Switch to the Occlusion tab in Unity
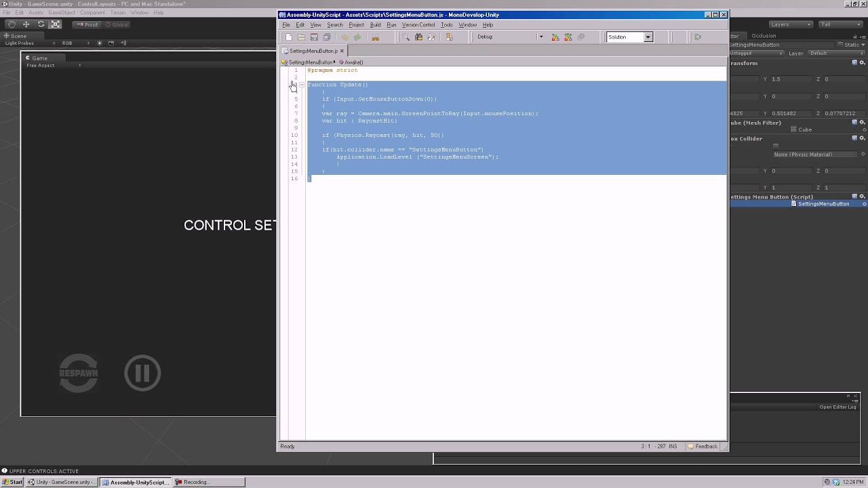This screenshot has width=868, height=488. coord(764,35)
